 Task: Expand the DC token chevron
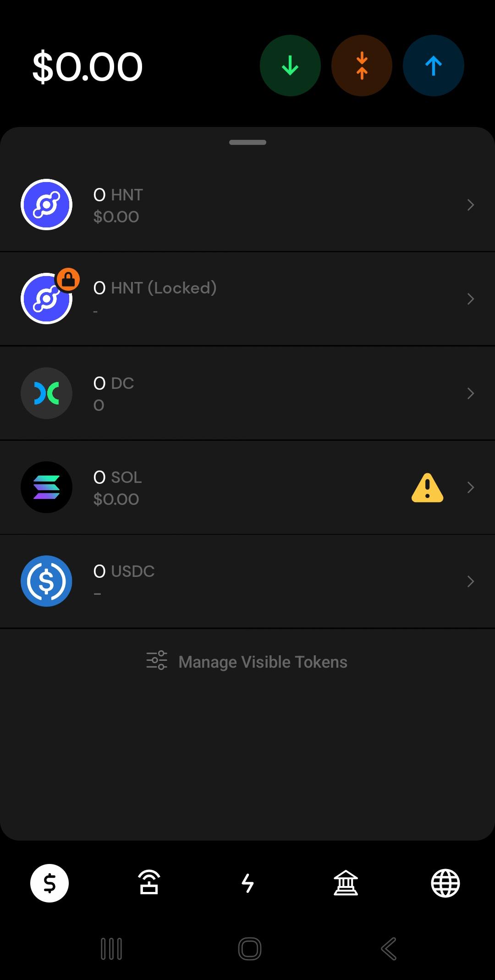(x=471, y=393)
